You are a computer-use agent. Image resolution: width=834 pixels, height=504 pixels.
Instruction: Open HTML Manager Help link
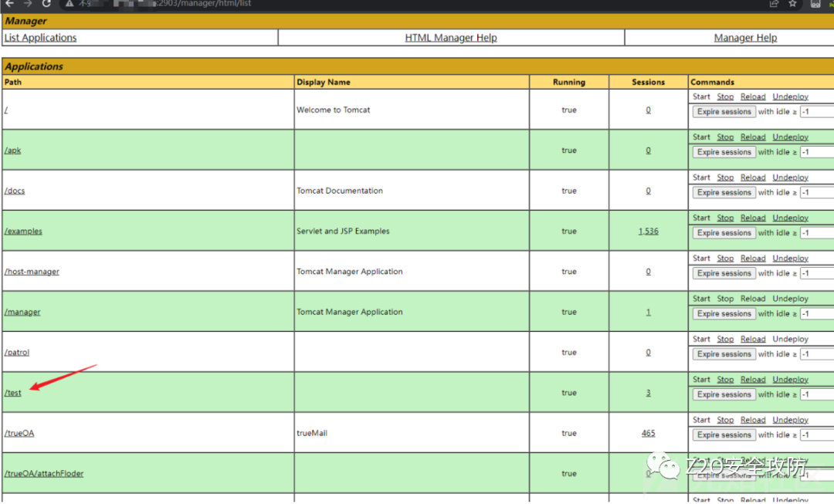450,38
